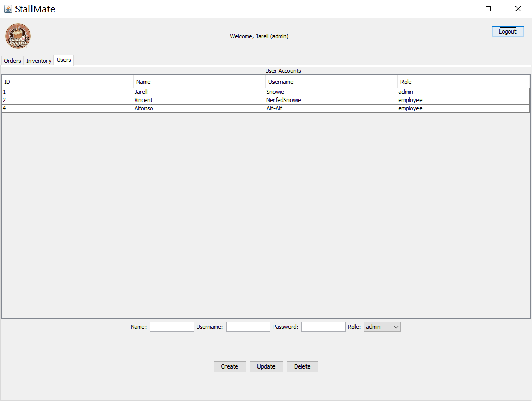Click the ID column header
This screenshot has height=401, width=532.
[68, 82]
